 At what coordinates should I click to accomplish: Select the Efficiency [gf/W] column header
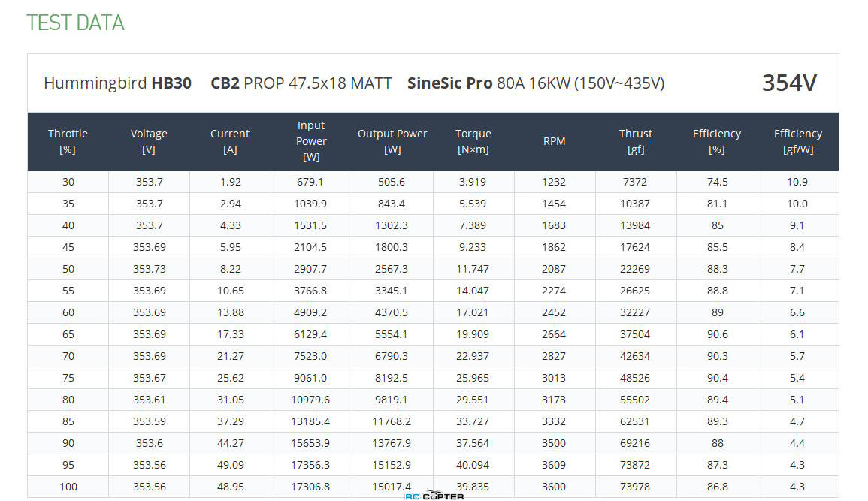pyautogui.click(x=797, y=141)
